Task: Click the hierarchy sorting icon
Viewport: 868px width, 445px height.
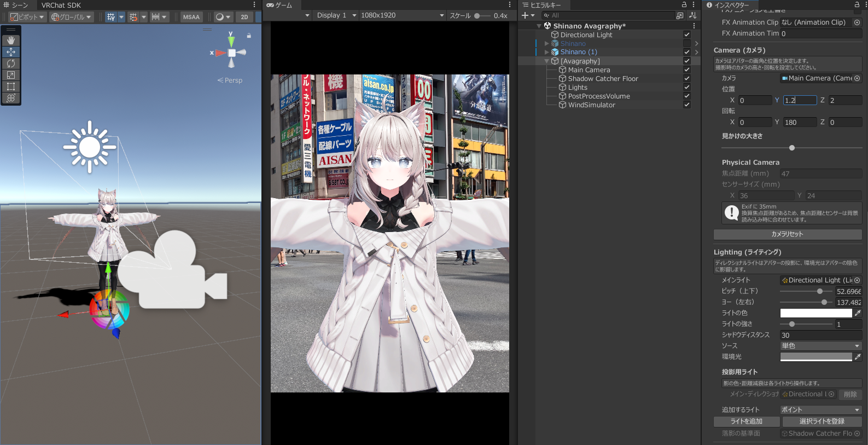Action: point(692,15)
